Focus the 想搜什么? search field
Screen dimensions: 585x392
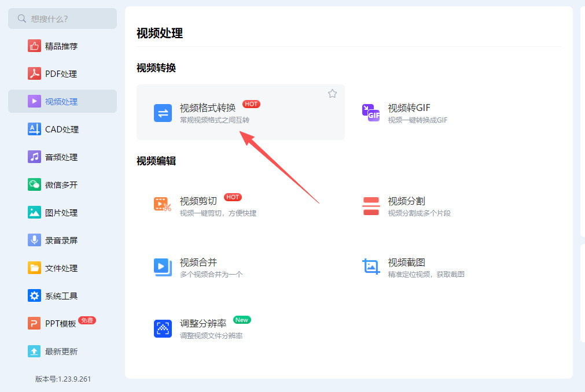[62, 19]
